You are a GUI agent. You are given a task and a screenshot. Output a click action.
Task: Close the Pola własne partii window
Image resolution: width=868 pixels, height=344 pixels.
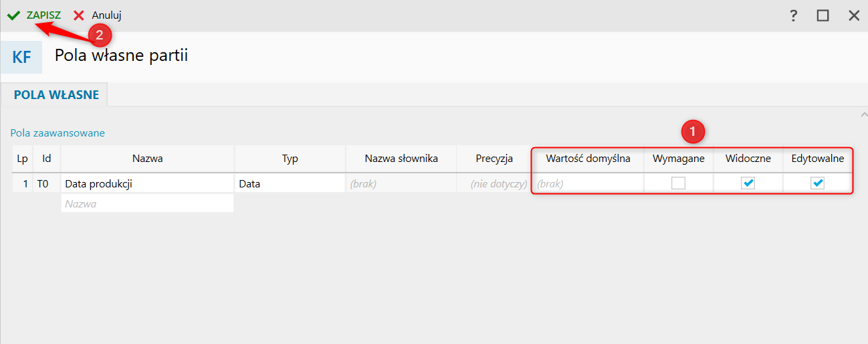click(853, 15)
